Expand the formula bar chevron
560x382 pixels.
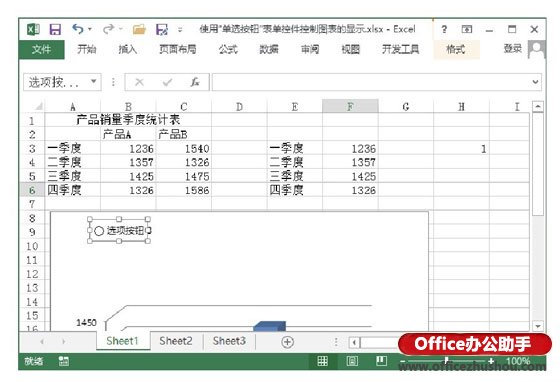(535, 82)
